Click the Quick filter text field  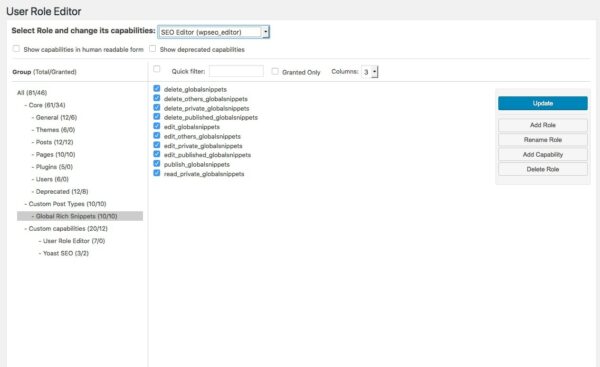(x=236, y=71)
